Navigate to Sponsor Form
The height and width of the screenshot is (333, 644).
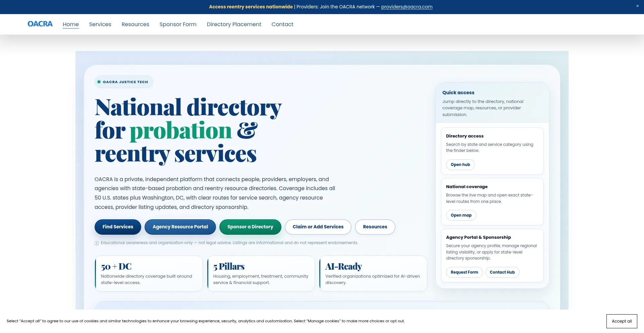point(178,24)
